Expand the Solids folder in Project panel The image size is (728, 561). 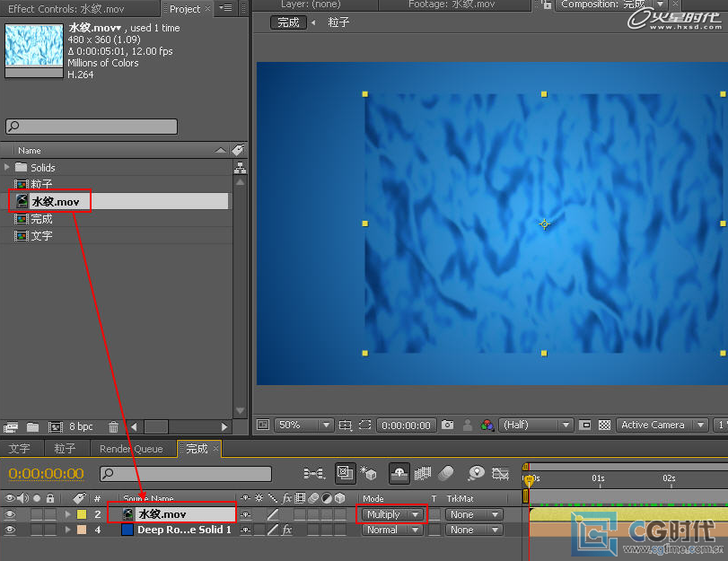(7, 167)
